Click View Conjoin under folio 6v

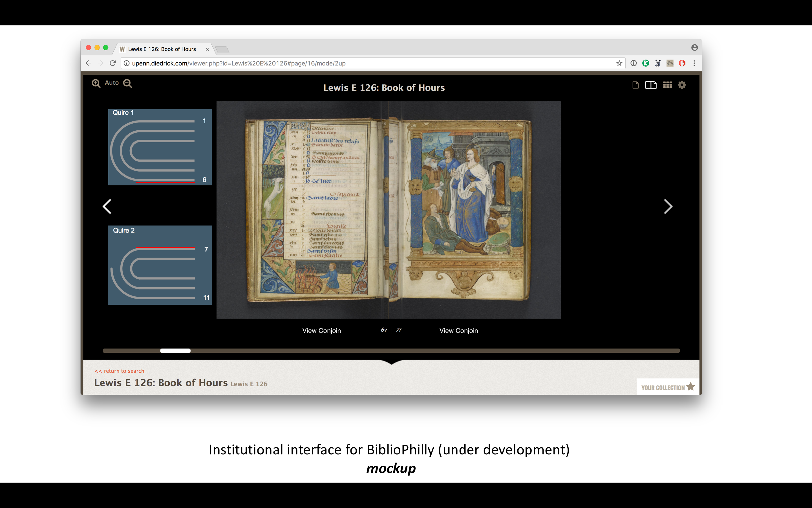click(321, 330)
